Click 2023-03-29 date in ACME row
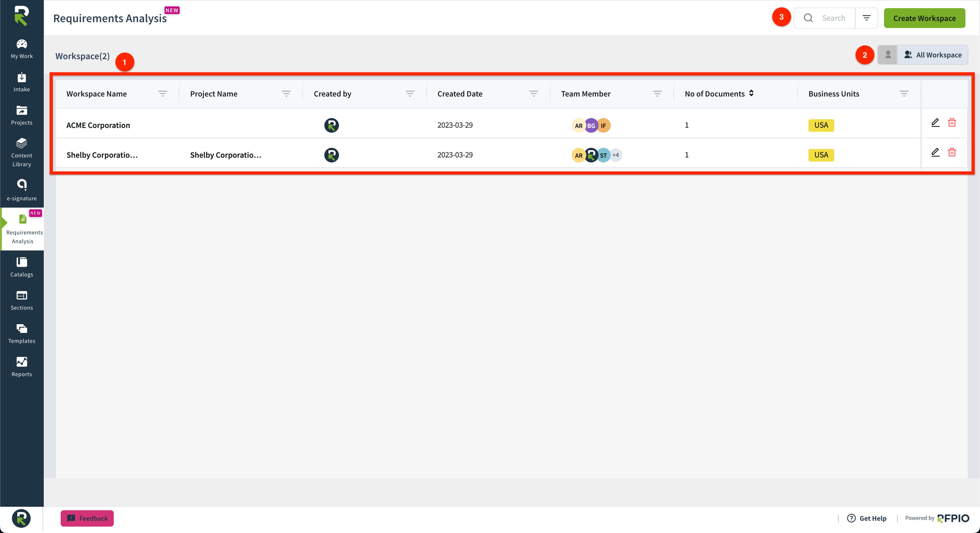This screenshot has height=533, width=980. 455,125
